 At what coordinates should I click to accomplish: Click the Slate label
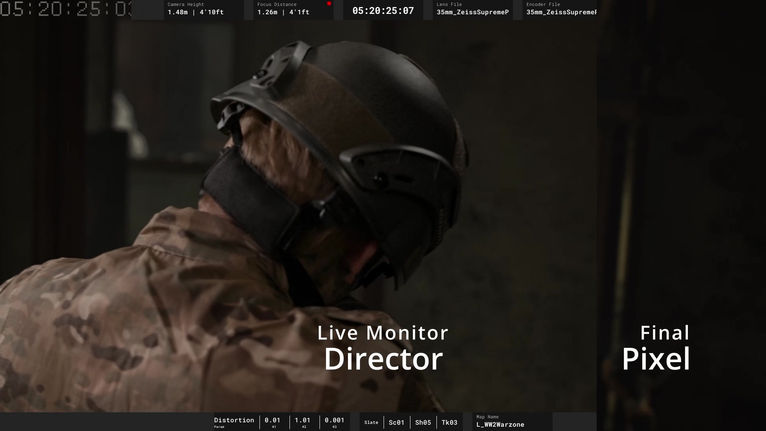point(371,423)
